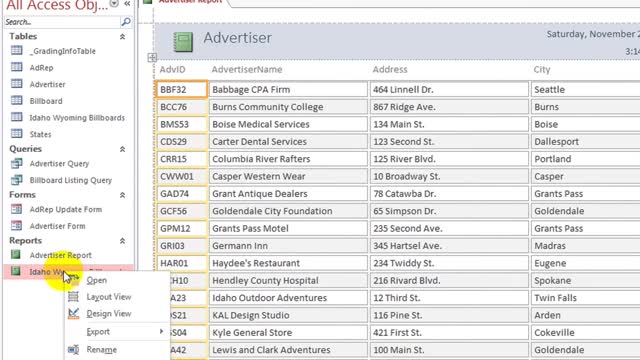This screenshot has height=360, width=640.
Task: Click the Advertiser Report icon in navigation
Action: (16, 255)
